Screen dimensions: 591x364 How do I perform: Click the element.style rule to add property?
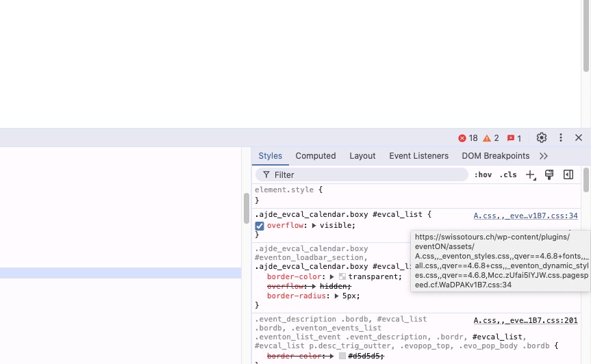point(416,195)
